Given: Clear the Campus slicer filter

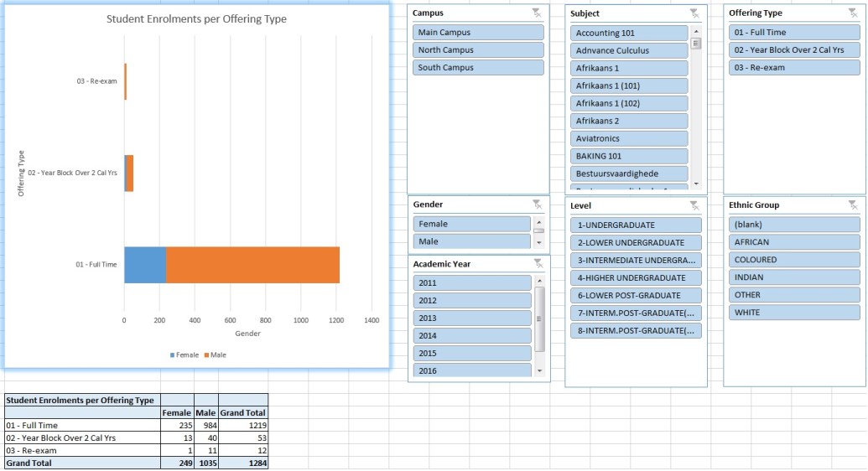Looking at the screenshot, I should [x=537, y=13].
